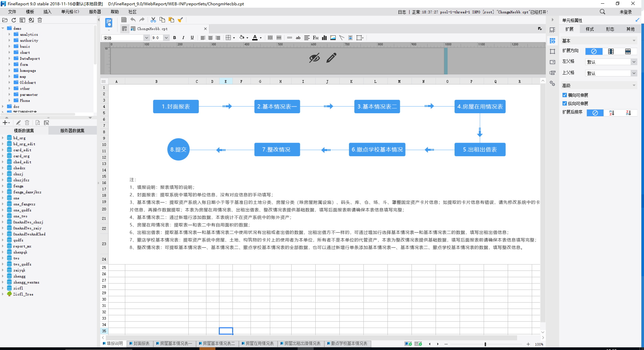Click the zoom slider handle in status bar
The image size is (644, 350).
pyautogui.click(x=485, y=344)
